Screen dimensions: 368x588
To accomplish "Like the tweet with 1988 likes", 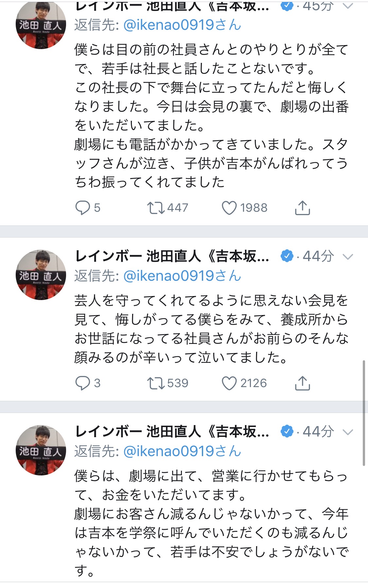I will pyautogui.click(x=229, y=208).
